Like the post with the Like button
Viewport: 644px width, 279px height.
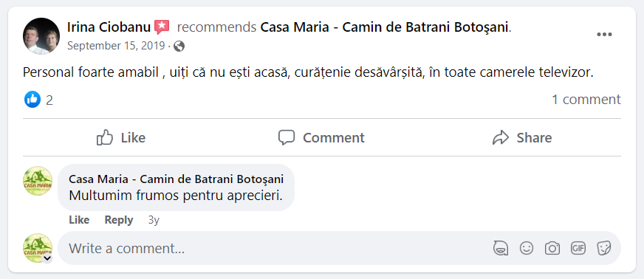point(121,137)
